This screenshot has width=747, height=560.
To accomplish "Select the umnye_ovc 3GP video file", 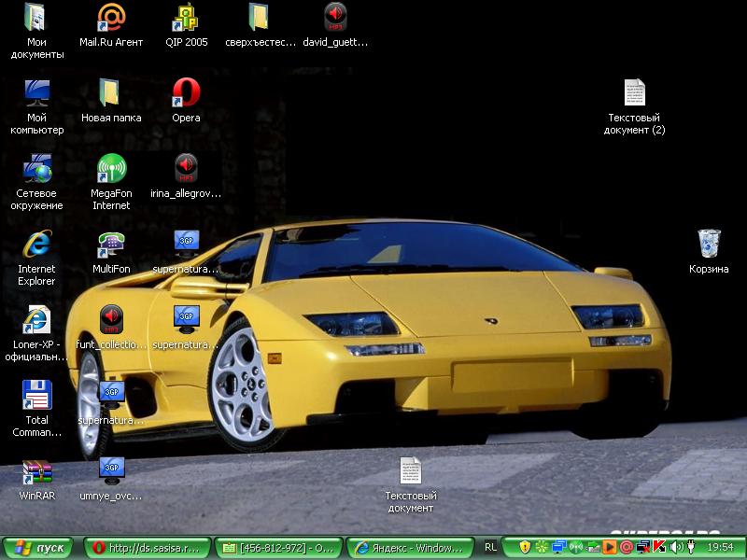I will coord(111,471).
